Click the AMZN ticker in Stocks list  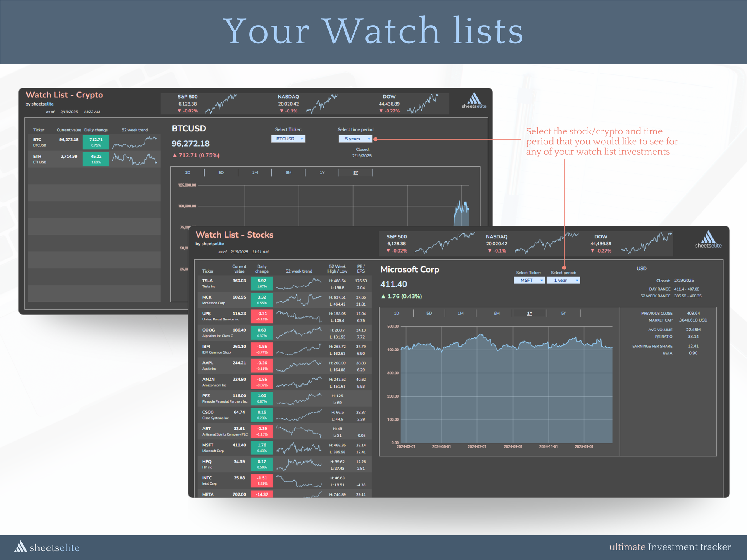click(208, 379)
